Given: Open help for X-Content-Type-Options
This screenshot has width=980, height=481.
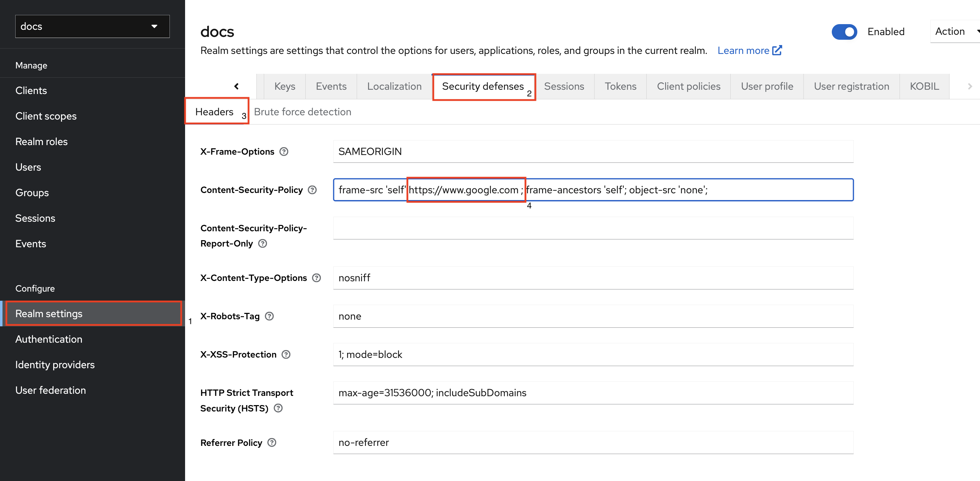Looking at the screenshot, I should [317, 278].
